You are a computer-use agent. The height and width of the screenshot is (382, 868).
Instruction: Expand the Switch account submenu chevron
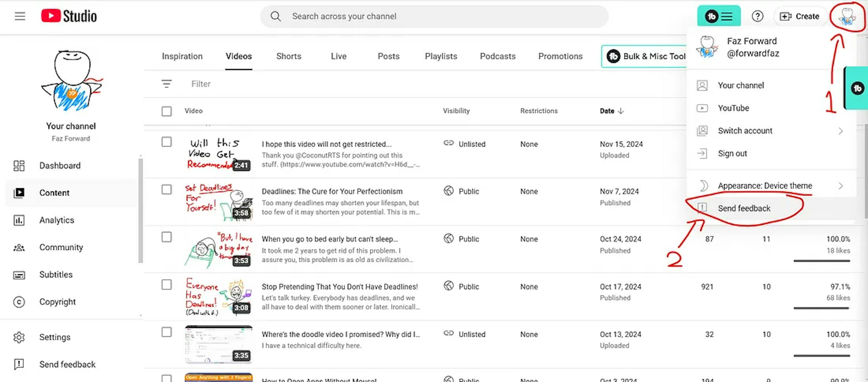pyautogui.click(x=840, y=131)
